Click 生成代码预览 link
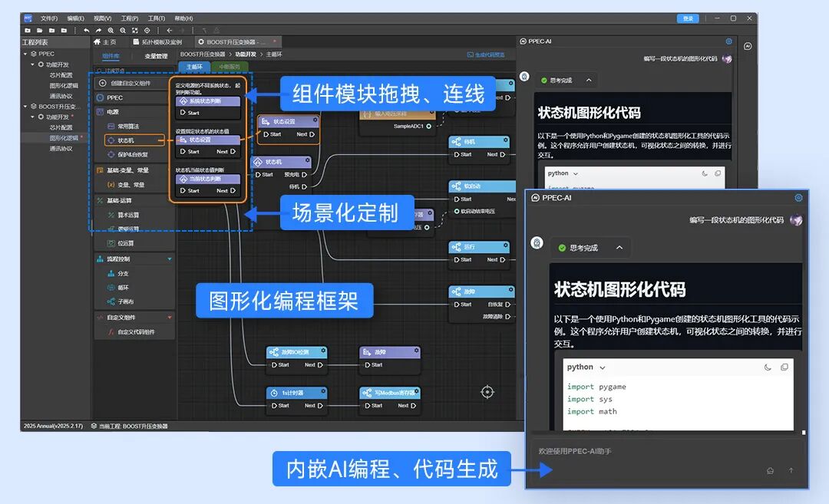The width and height of the screenshot is (829, 504). [485, 54]
